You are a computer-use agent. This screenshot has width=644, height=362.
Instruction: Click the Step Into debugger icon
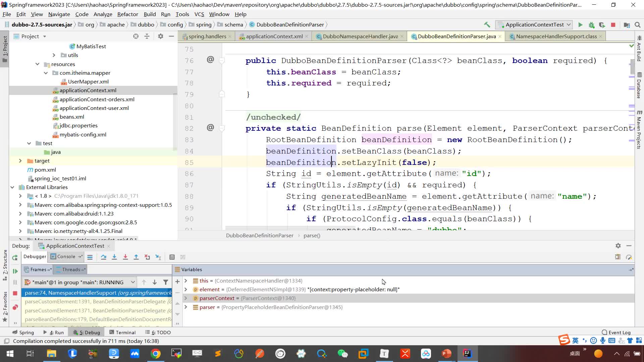[114, 257]
